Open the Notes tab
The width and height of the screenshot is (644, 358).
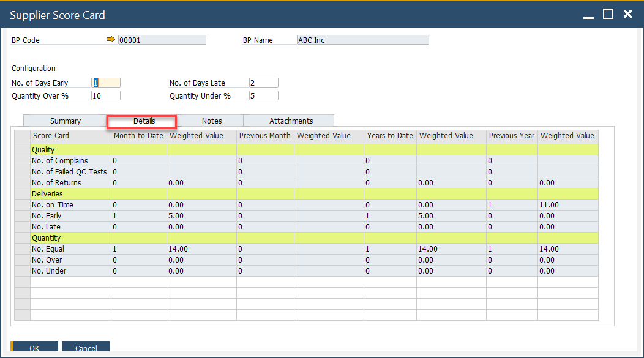point(211,121)
